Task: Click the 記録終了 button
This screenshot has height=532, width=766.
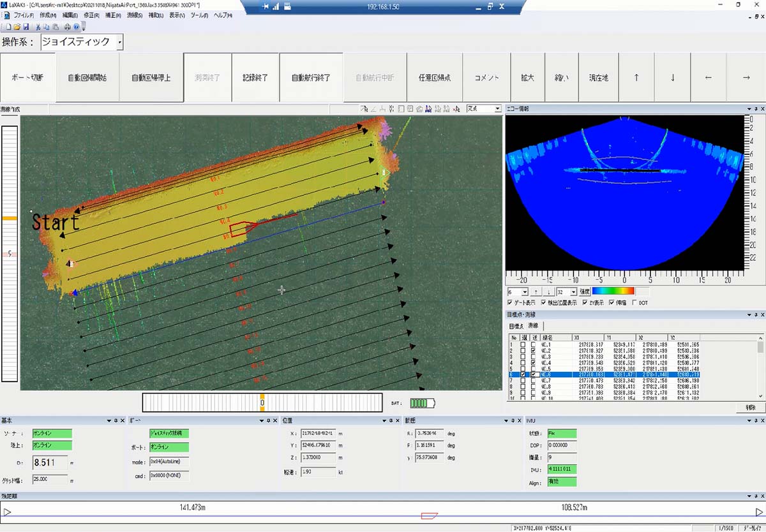Action: 255,78
